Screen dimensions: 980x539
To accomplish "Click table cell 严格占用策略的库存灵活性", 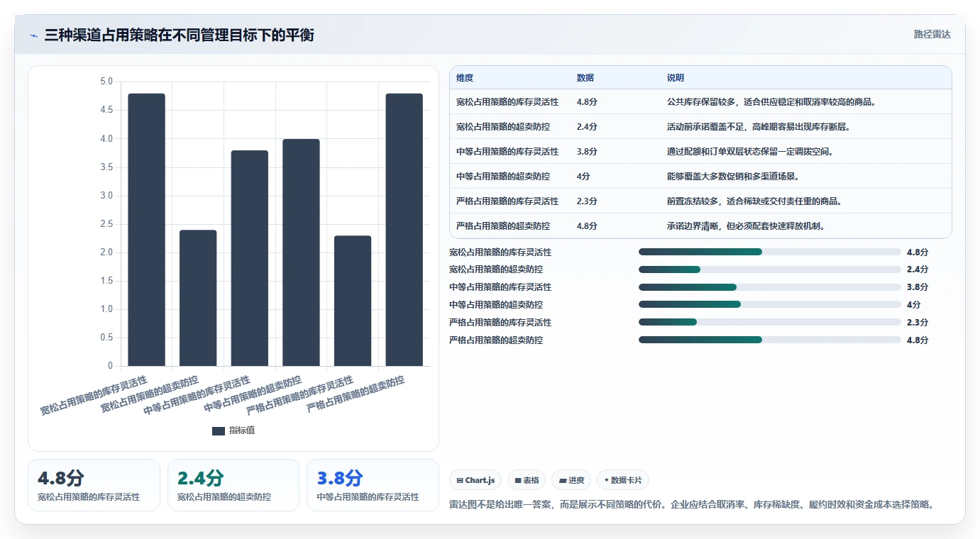I will (x=507, y=201).
